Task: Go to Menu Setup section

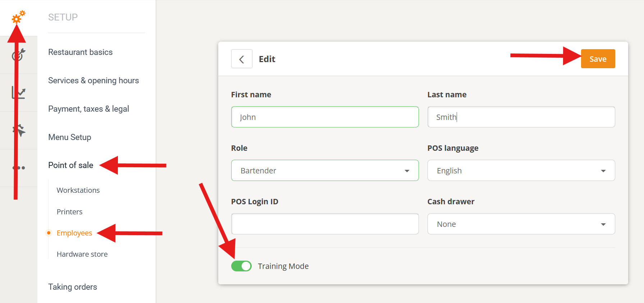Action: click(x=70, y=137)
